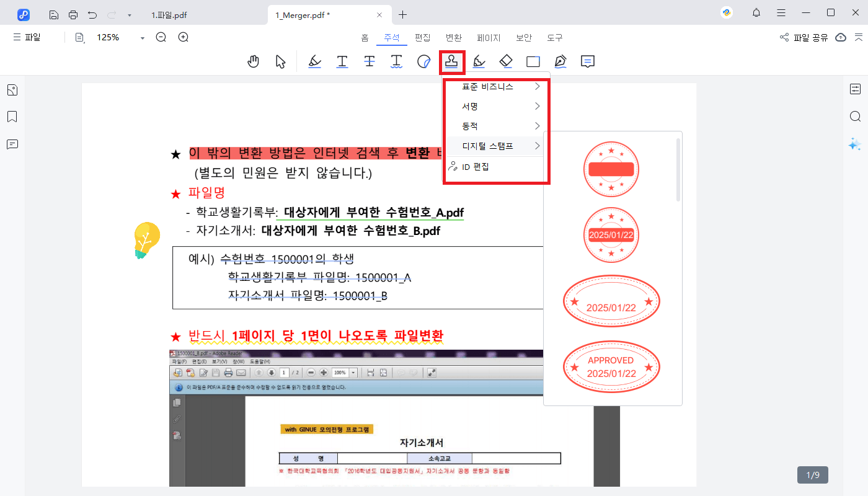The height and width of the screenshot is (496, 868).
Task: Click the Print icon in the title bar
Action: 73,14
